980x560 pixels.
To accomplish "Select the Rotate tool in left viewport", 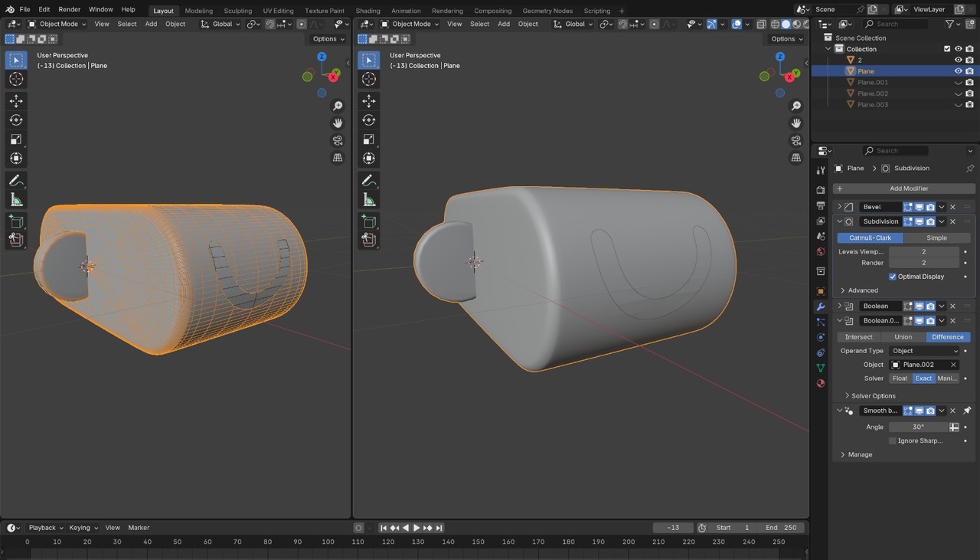I will [16, 120].
